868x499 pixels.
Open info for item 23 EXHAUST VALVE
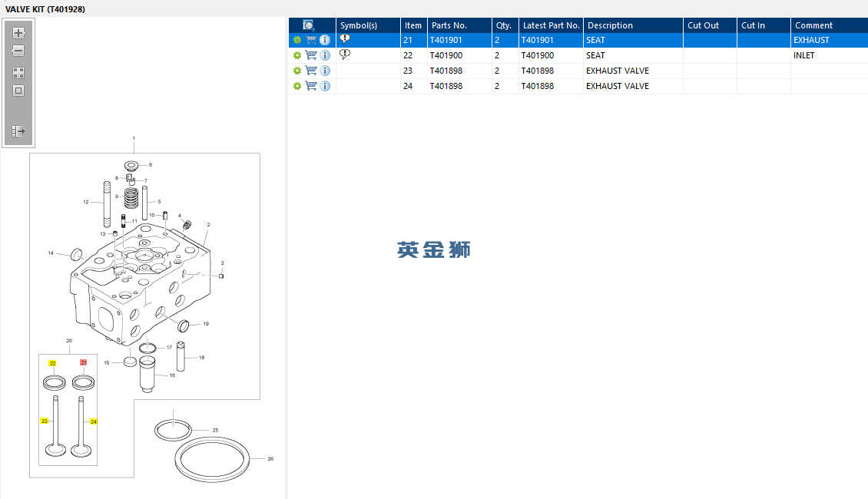(325, 71)
